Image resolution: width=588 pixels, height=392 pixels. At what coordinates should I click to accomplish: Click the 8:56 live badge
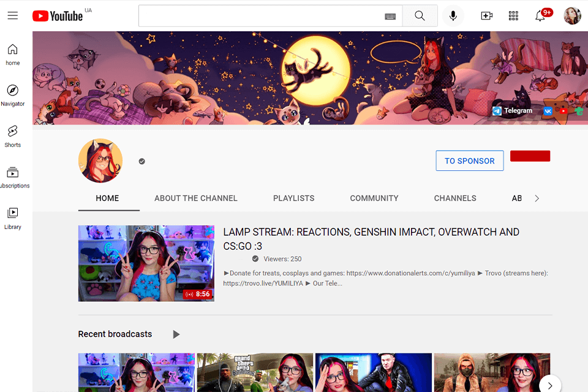click(198, 294)
